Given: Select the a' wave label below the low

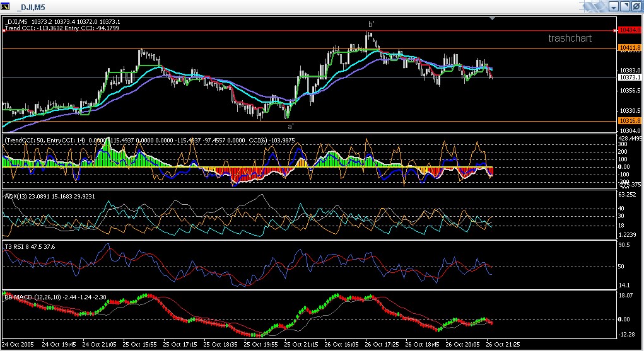Looking at the screenshot, I should click(x=290, y=127).
